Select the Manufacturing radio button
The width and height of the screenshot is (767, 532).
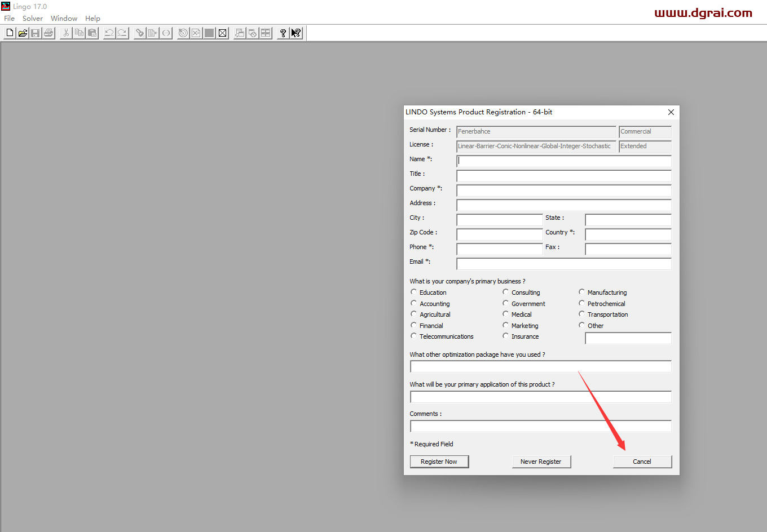[x=582, y=292]
